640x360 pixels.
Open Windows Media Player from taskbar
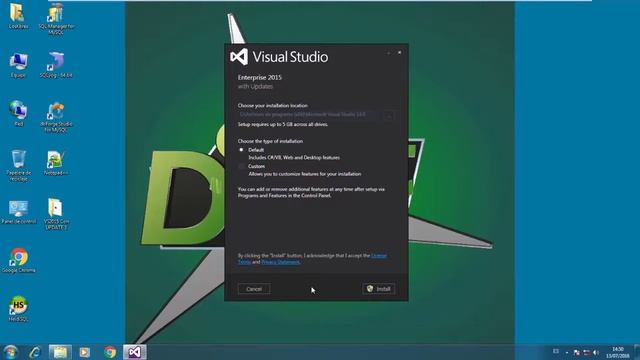[x=84, y=352]
